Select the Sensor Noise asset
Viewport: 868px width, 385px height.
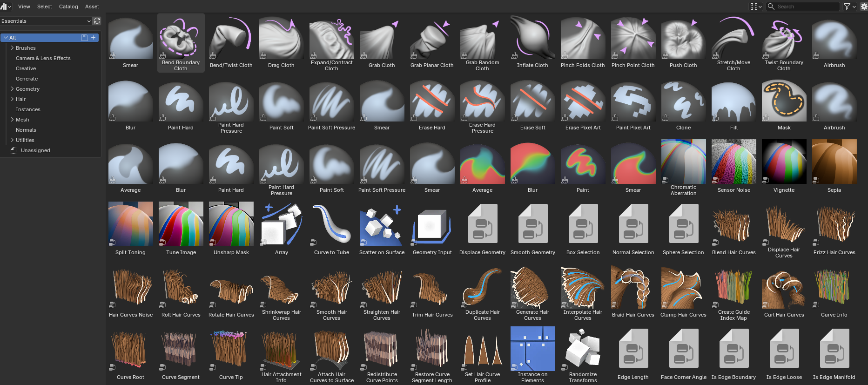click(734, 168)
